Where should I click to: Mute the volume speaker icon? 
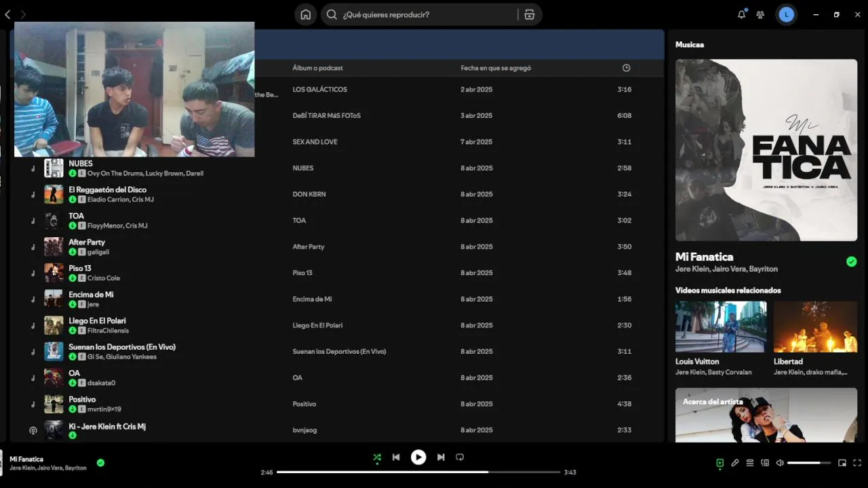(780, 463)
